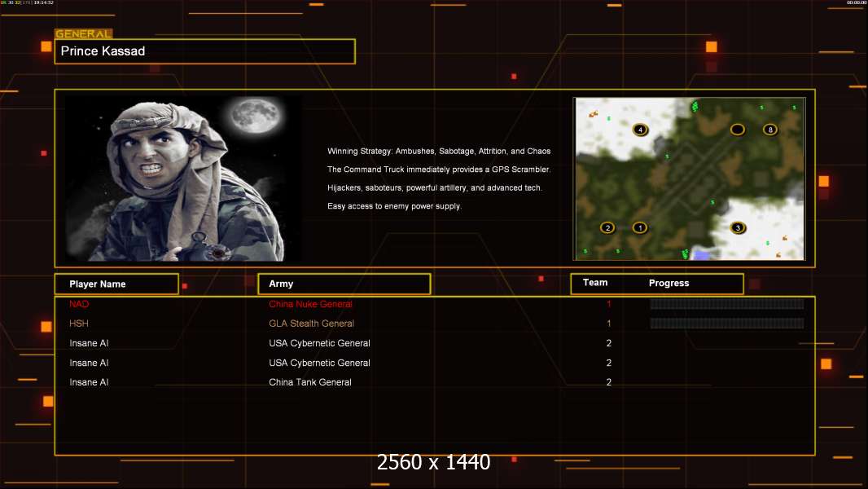Click the Progress column header
The height and width of the screenshot is (489, 868).
pos(669,283)
